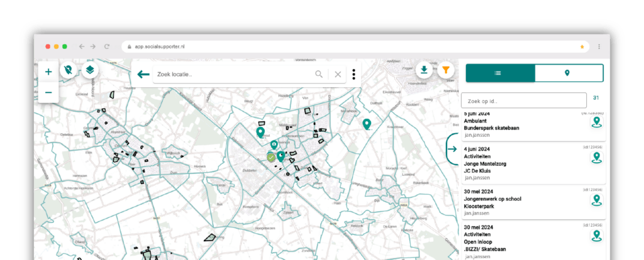
Task: Open the three-dot options menu
Action: pos(354,74)
